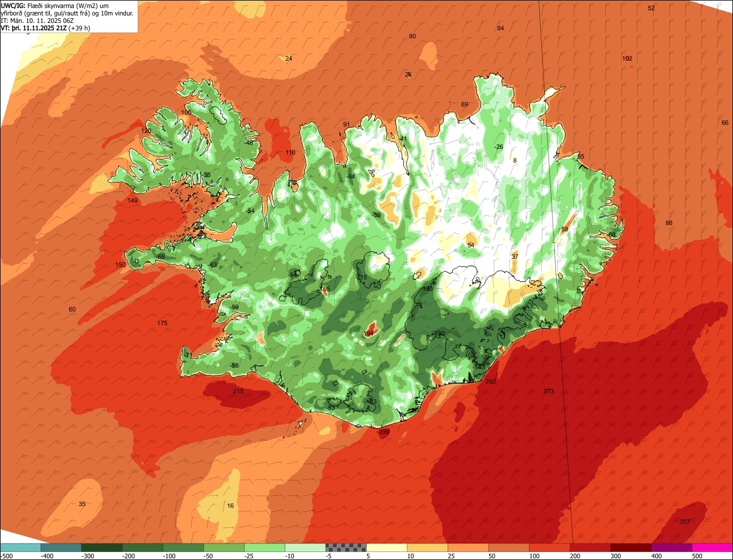Click the magenta swatch right of 500

pyautogui.click(x=712, y=547)
